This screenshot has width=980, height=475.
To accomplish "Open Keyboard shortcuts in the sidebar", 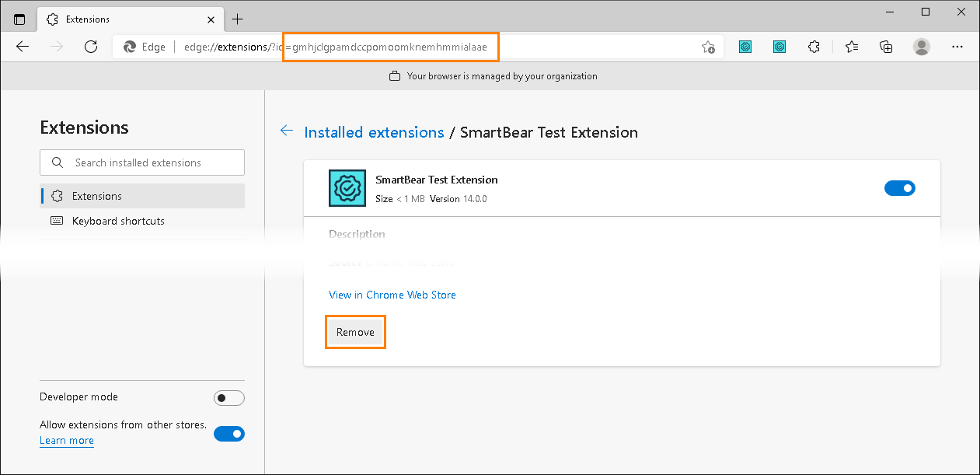I will 118,221.
